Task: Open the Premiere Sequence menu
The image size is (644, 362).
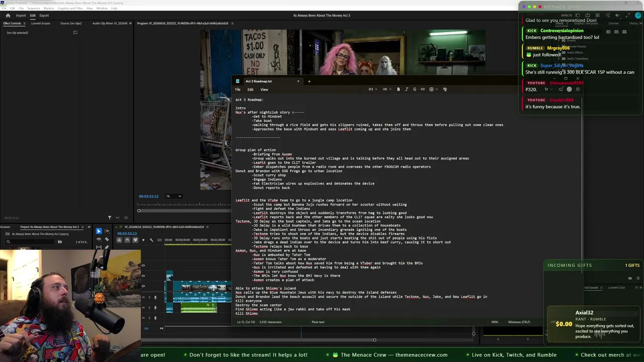Action: coord(34,9)
